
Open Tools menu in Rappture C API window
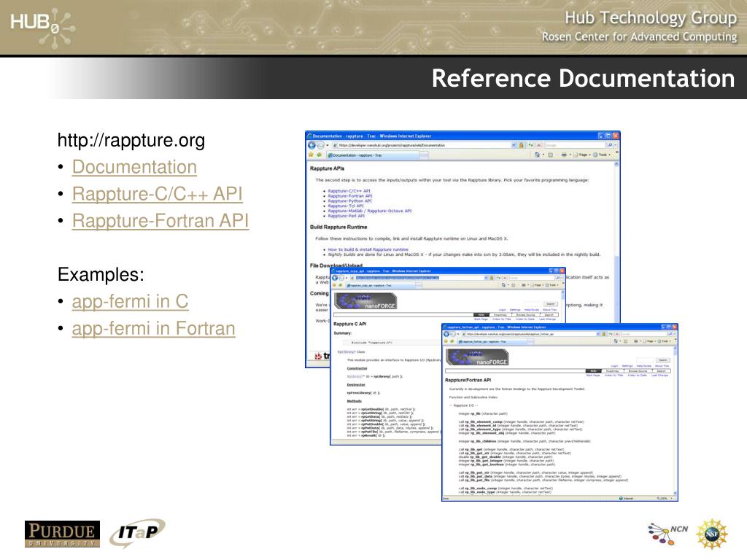pyautogui.click(x=551, y=285)
